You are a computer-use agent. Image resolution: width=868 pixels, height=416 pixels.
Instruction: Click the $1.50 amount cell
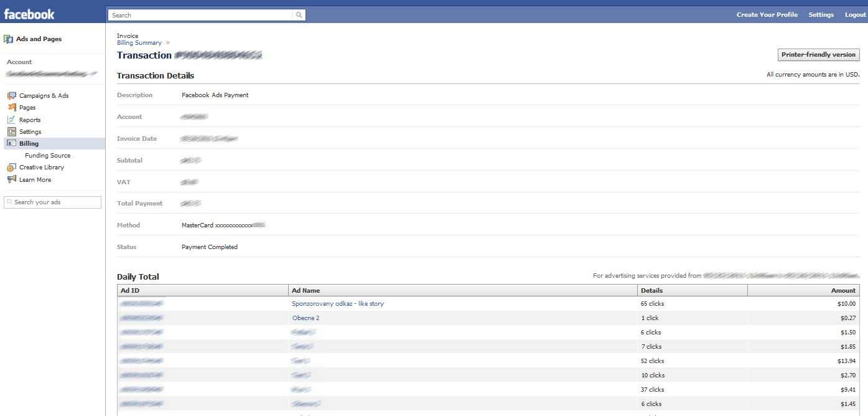click(848, 333)
